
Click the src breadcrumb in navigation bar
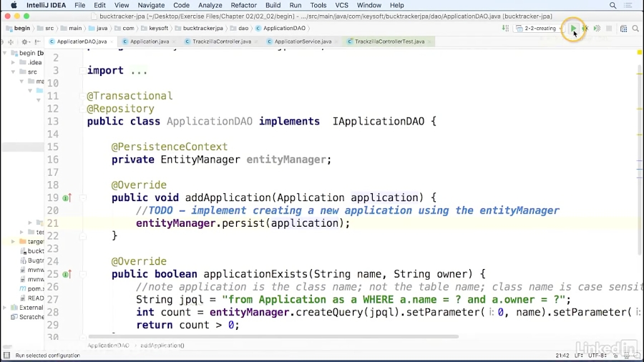[x=49, y=29]
